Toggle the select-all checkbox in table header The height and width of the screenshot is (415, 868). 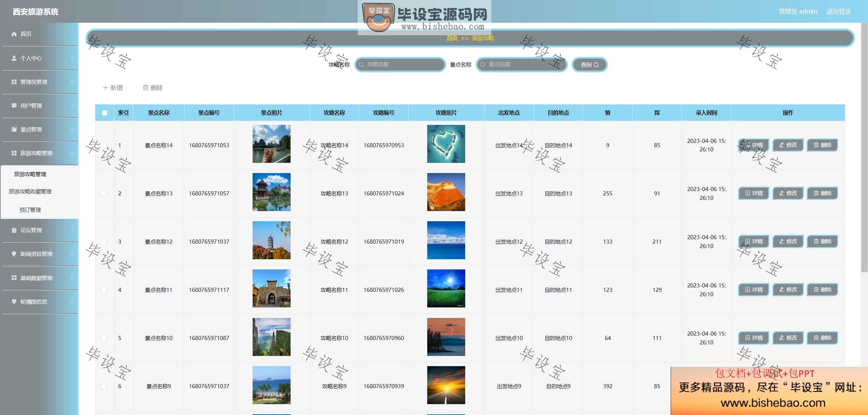pyautogui.click(x=104, y=113)
